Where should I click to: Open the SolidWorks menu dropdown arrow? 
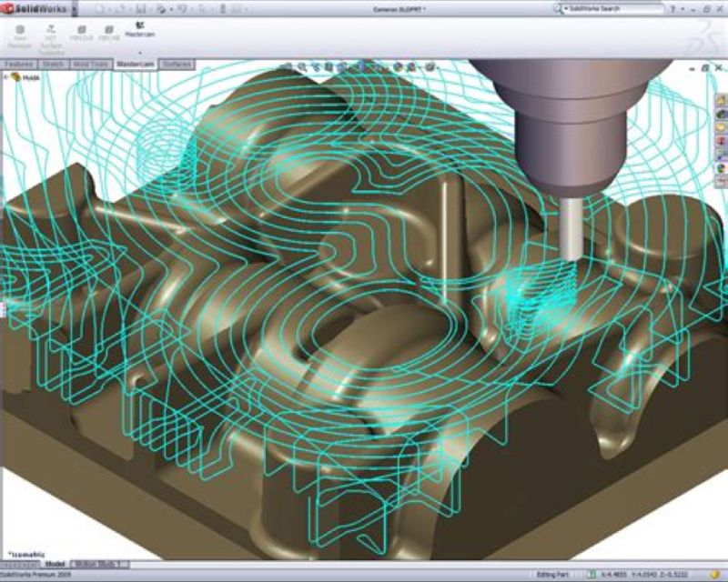pos(74,8)
